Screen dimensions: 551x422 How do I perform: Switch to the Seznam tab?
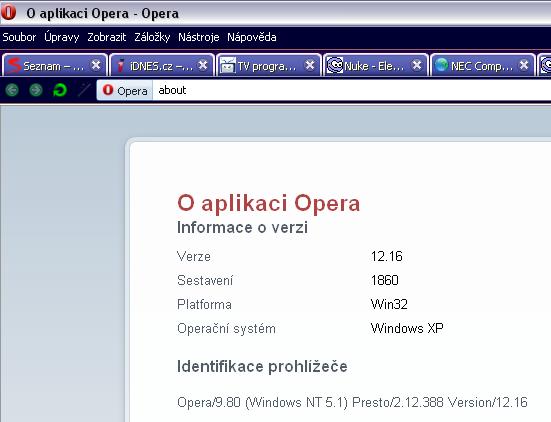(x=54, y=65)
